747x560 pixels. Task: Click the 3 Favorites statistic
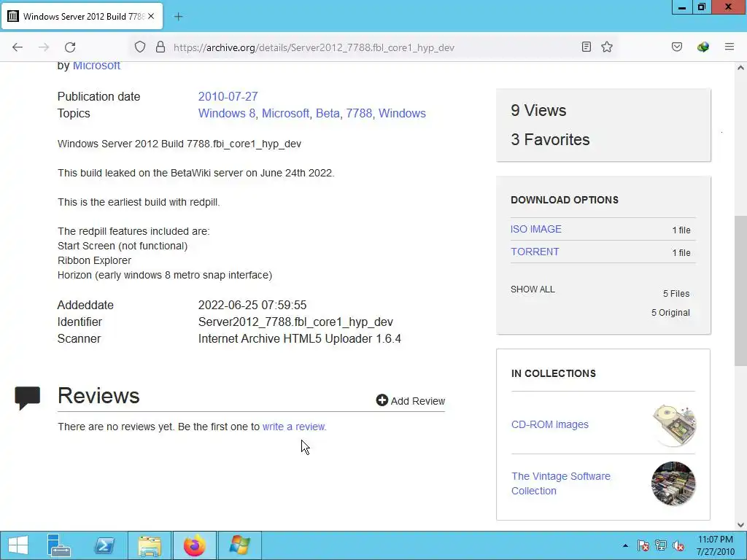tap(550, 139)
